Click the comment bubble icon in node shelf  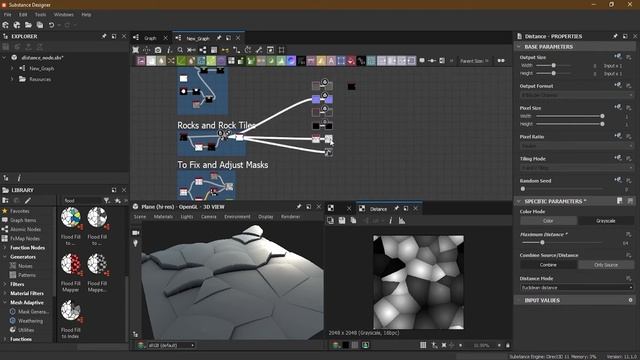[x=422, y=61]
